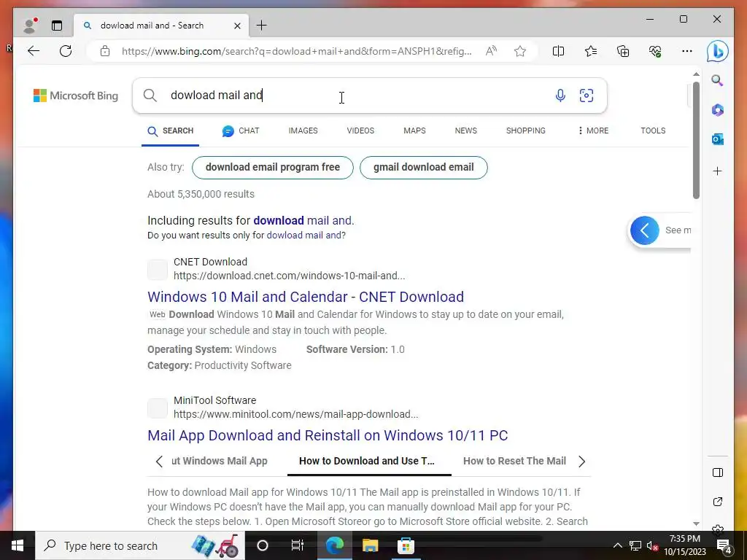This screenshot has width=747, height=560.
Task: Switch to the CHAT tab
Action: (241, 131)
